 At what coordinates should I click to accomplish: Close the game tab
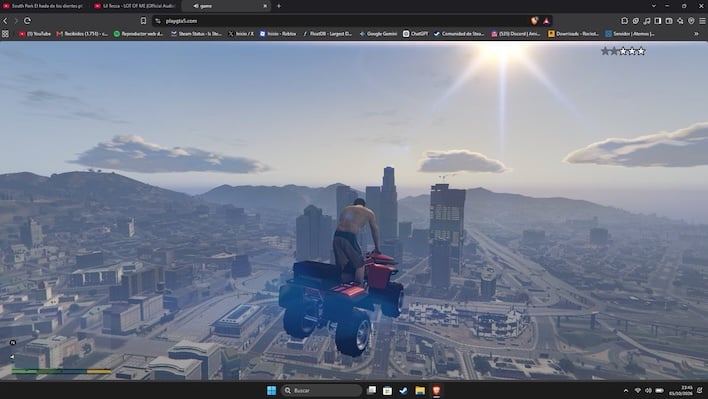click(x=265, y=6)
